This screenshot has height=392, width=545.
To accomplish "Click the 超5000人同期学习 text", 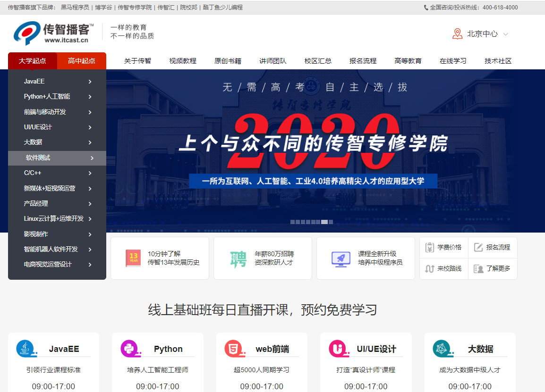I will [x=262, y=370].
